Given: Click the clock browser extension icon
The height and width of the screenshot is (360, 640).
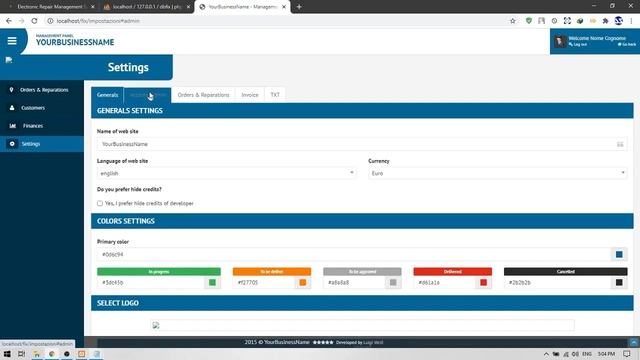Looking at the screenshot, I should [x=554, y=21].
